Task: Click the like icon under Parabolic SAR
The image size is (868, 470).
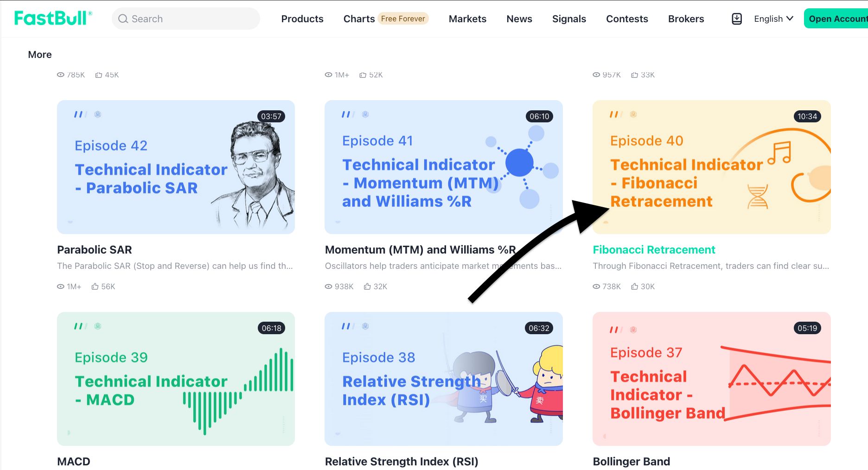Action: (x=95, y=286)
